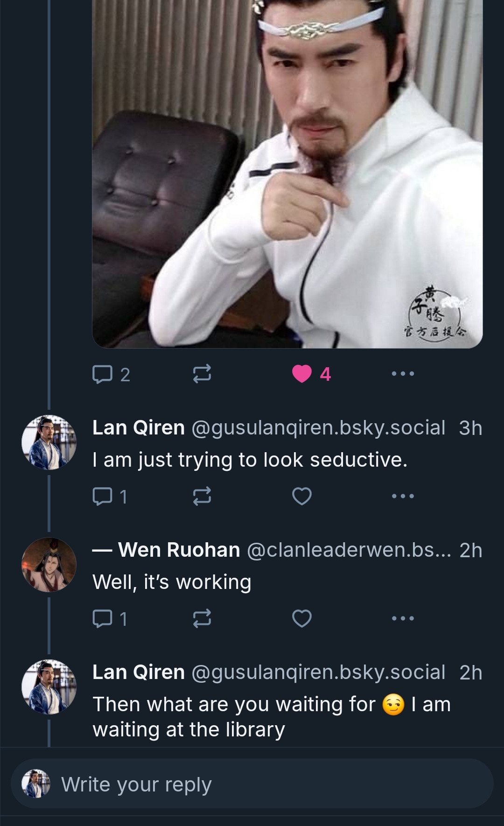Like the "Well, it's working" post
504x826 pixels.
point(302,618)
